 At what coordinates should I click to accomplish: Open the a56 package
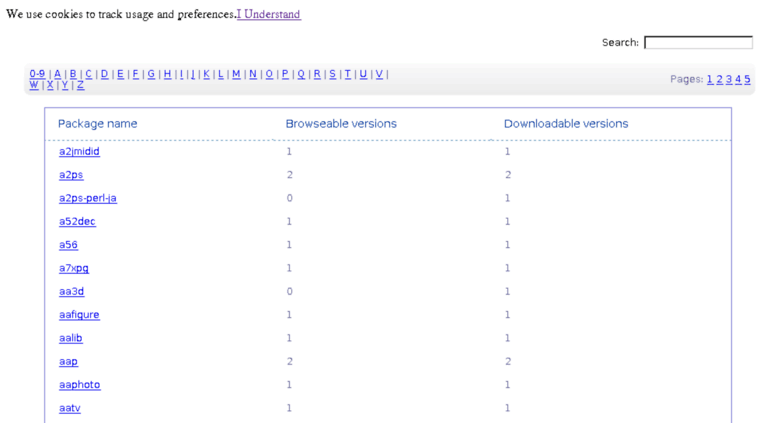(x=68, y=245)
